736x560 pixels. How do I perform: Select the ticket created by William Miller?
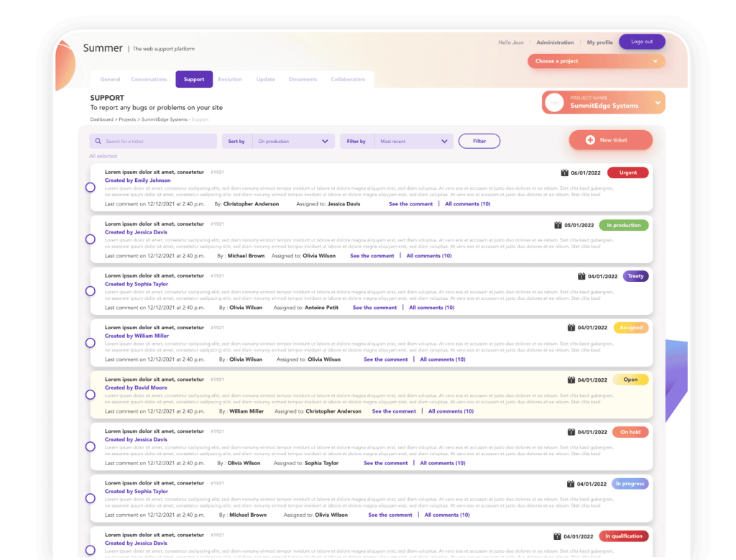[x=91, y=343]
